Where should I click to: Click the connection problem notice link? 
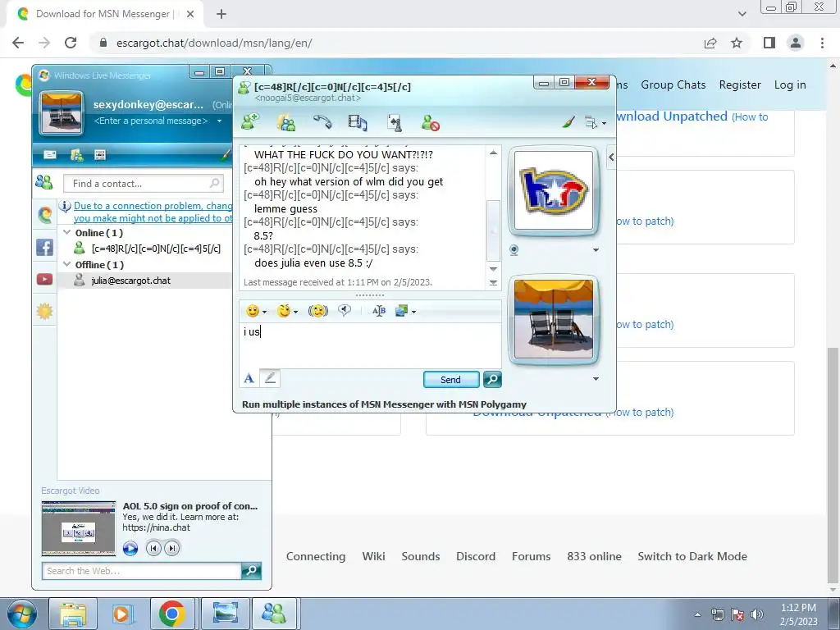(x=153, y=212)
